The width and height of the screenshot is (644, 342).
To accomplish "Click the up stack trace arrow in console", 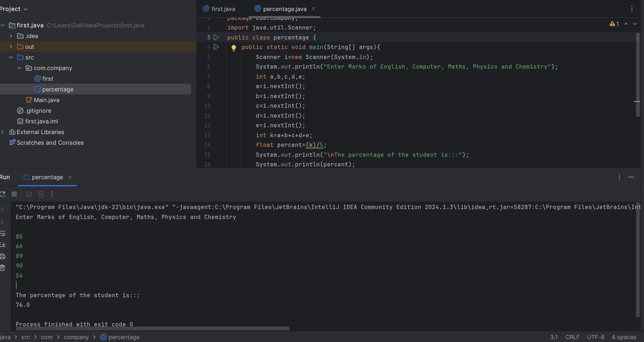I will point(3,210).
